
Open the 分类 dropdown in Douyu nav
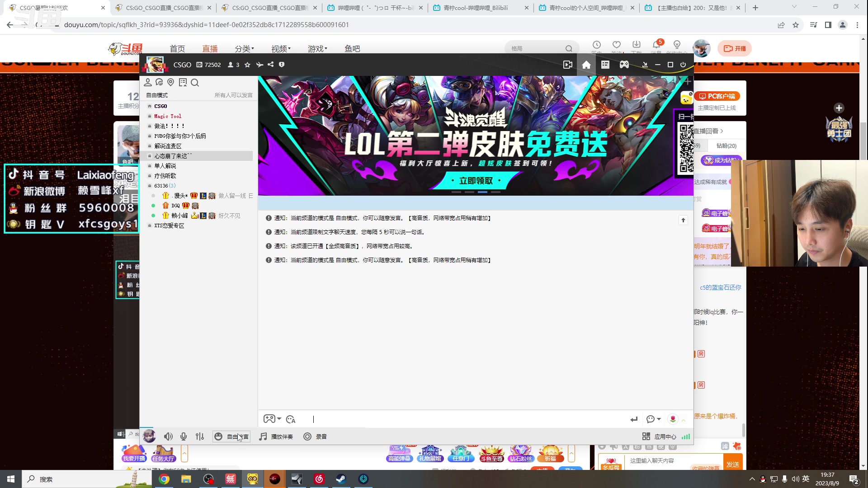[x=245, y=49]
